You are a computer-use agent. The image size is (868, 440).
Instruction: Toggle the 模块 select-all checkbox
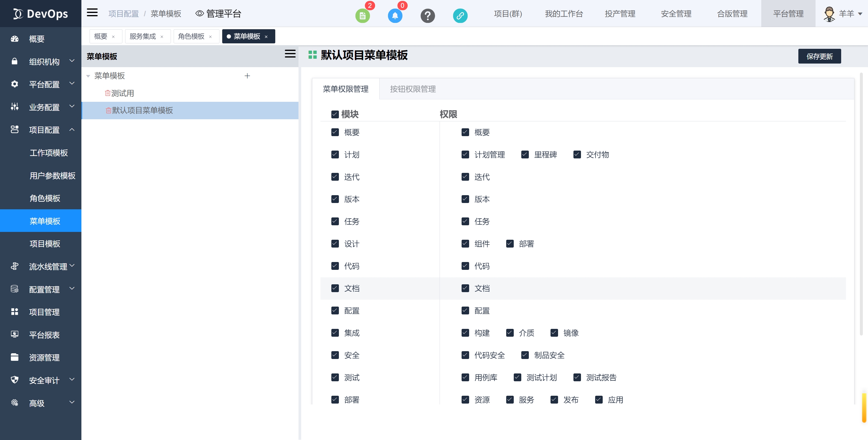click(x=335, y=114)
